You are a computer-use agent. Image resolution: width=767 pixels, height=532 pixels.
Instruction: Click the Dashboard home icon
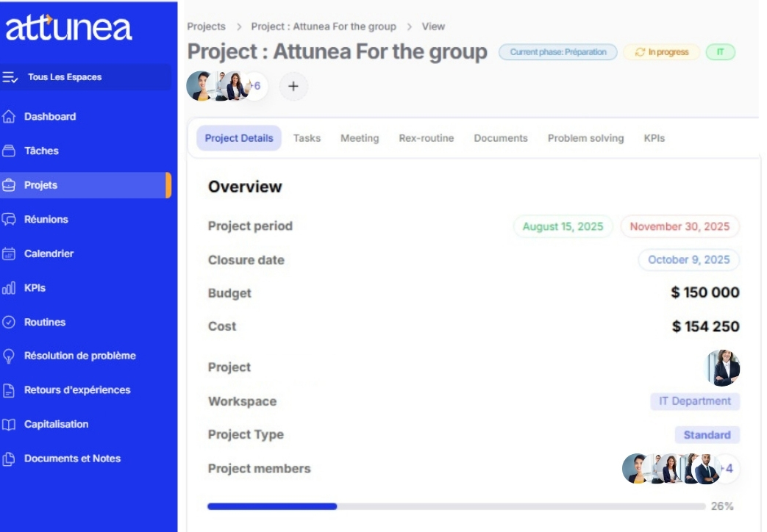click(9, 117)
